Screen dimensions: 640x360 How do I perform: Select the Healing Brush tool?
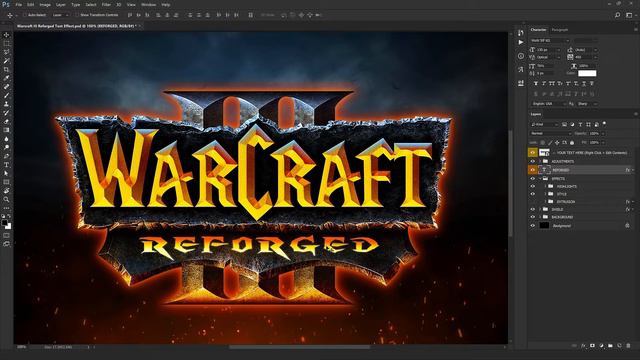click(x=7, y=87)
